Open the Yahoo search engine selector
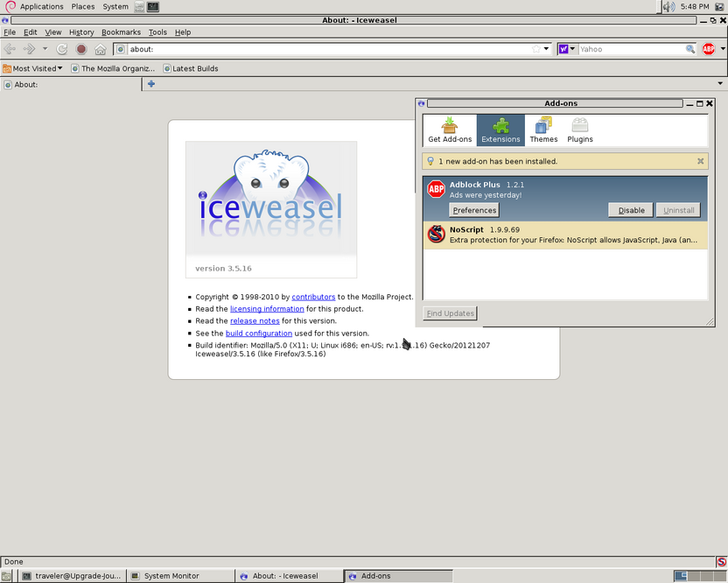This screenshot has width=728, height=583. (567, 49)
